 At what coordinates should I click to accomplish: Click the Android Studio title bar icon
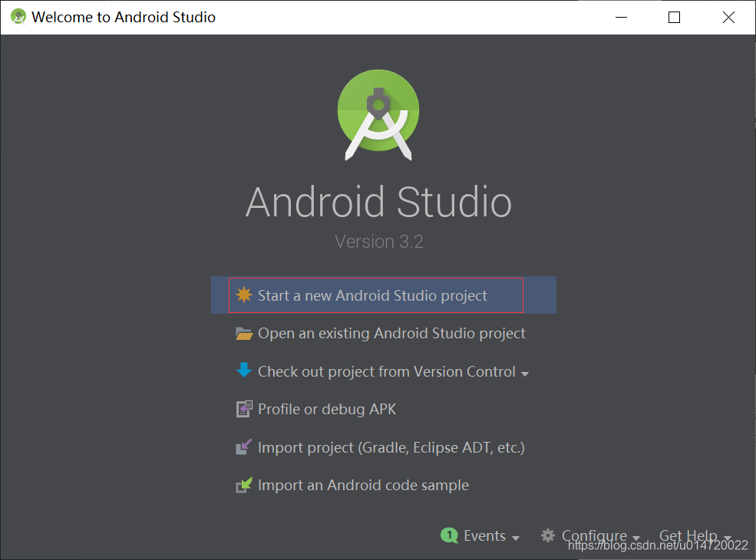click(18, 17)
